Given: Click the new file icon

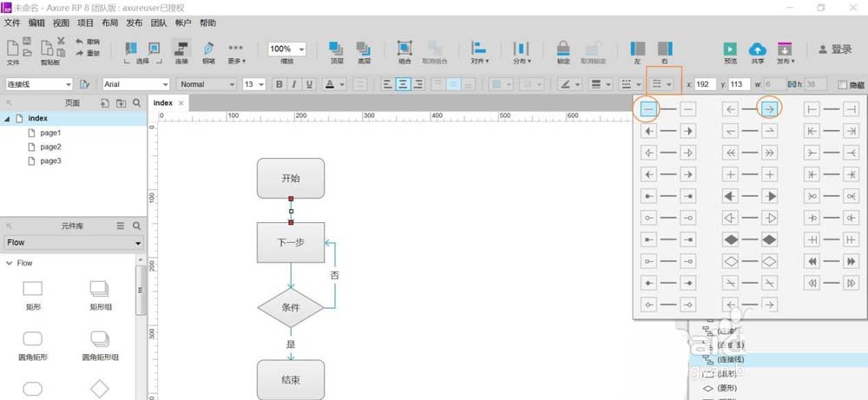Looking at the screenshot, I should [11, 48].
